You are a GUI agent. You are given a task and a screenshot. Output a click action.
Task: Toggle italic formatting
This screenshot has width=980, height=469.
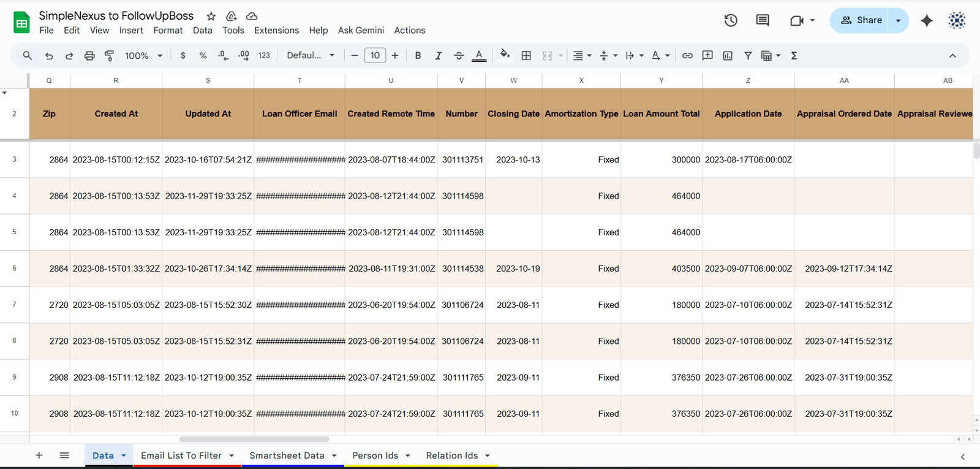(438, 56)
